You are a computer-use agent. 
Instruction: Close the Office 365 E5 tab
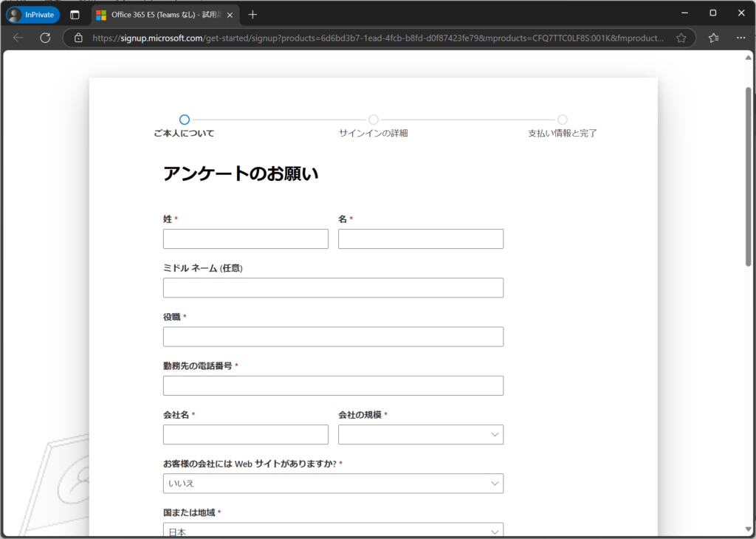tap(230, 15)
